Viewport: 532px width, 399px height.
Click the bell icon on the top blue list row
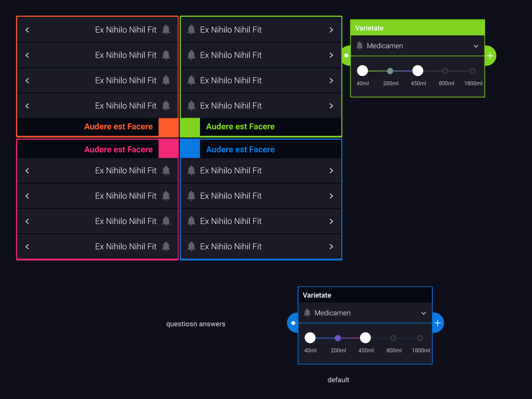pyautogui.click(x=191, y=170)
